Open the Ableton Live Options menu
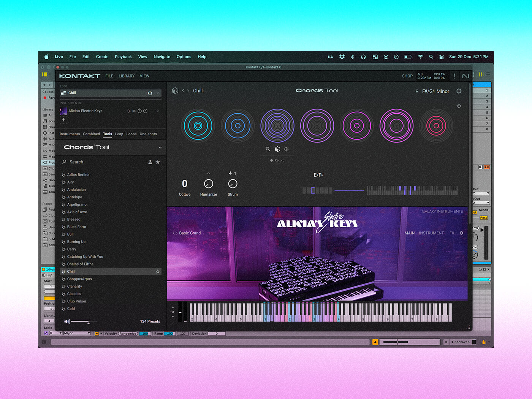The image size is (532, 399). [x=184, y=57]
